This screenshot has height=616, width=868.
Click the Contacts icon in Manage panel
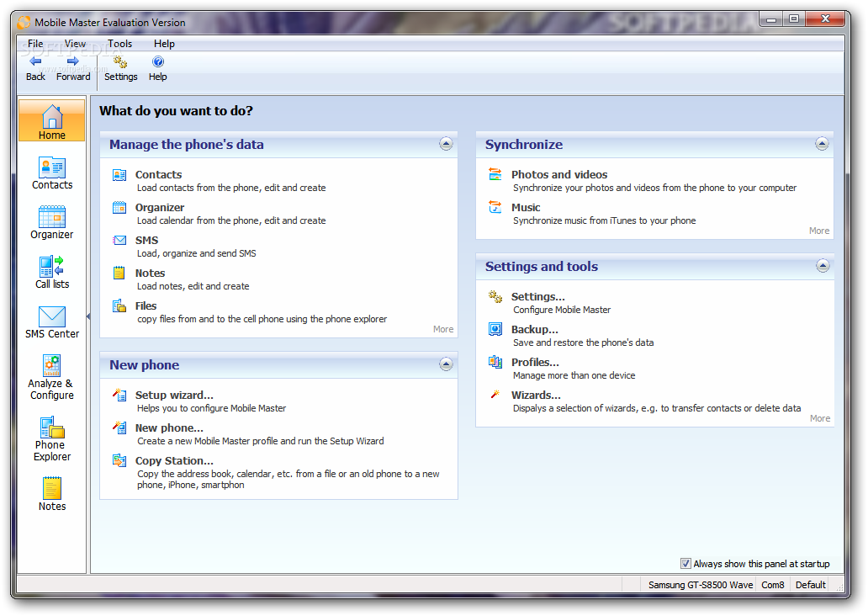(119, 175)
